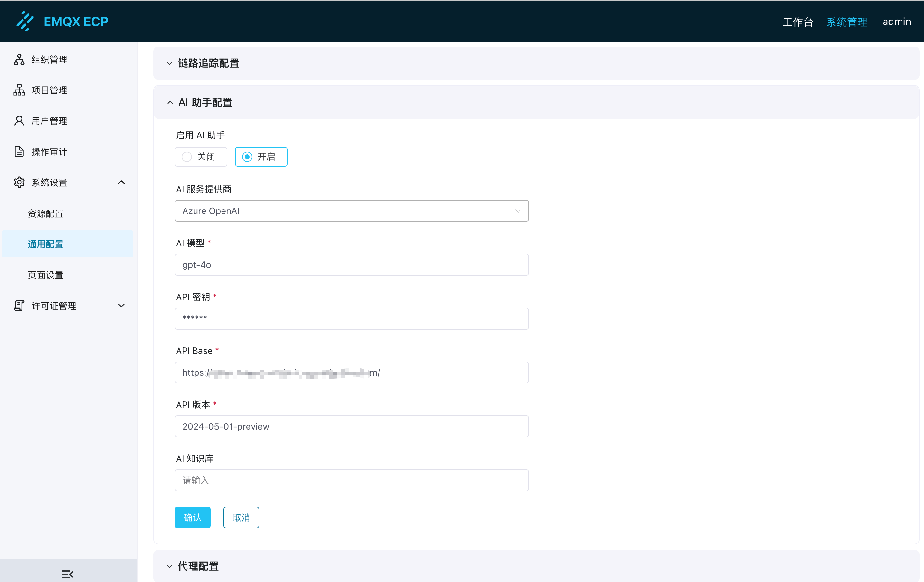Open 资源配置 in the sidebar
The width and height of the screenshot is (924, 582).
(46, 213)
